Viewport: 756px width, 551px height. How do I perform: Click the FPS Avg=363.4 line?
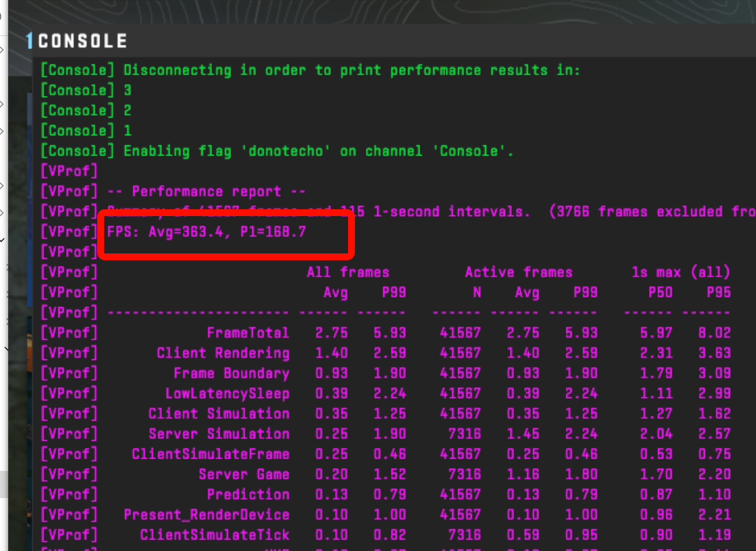click(x=207, y=232)
